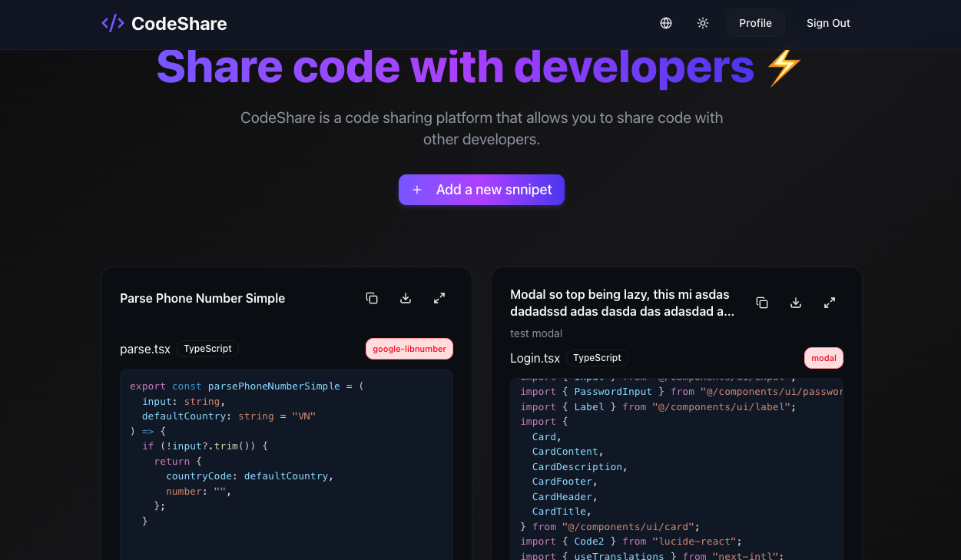Expand the Modal so top snippet fullscreen

tap(830, 303)
